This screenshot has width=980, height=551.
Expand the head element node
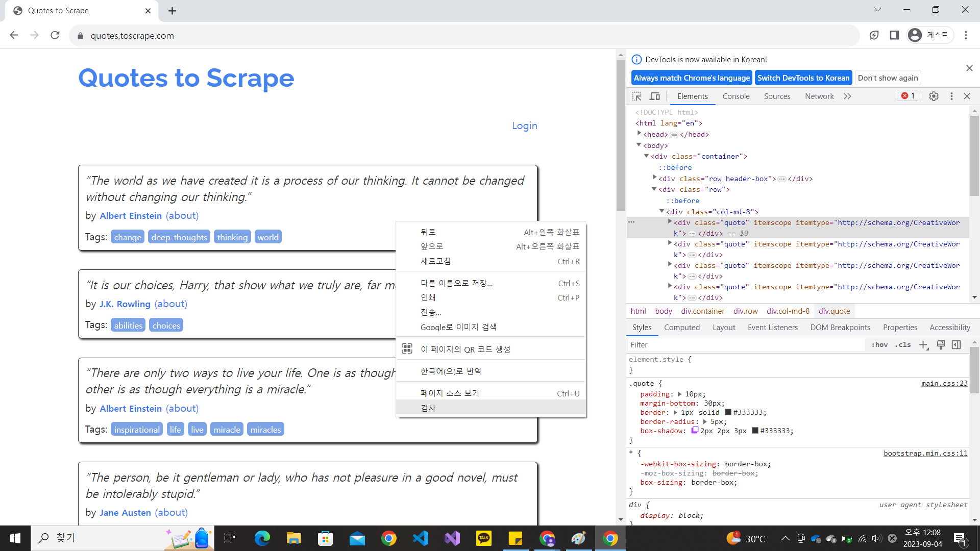click(x=639, y=134)
